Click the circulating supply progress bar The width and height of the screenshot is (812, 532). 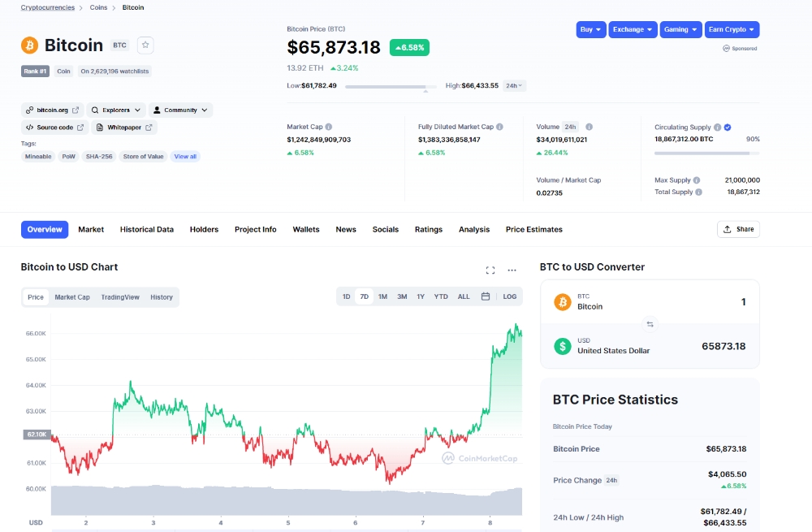(707, 154)
